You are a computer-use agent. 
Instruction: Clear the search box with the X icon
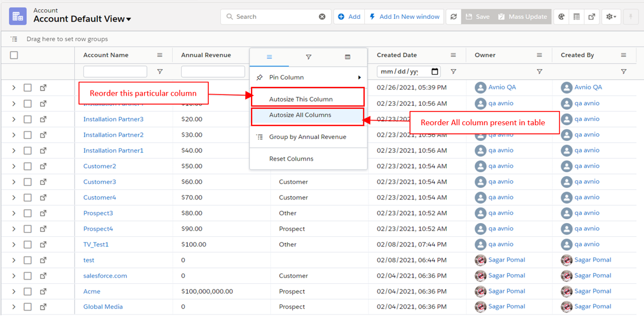coord(322,17)
